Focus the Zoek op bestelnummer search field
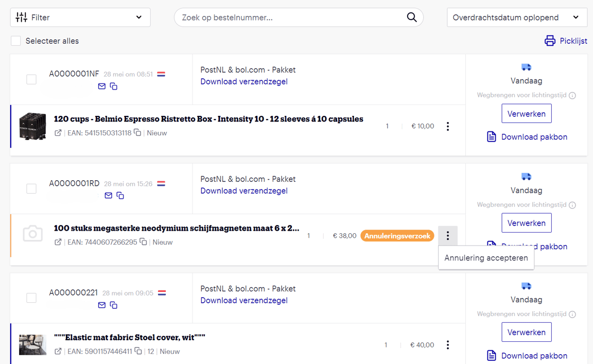This screenshot has width=593, height=364. [291, 18]
